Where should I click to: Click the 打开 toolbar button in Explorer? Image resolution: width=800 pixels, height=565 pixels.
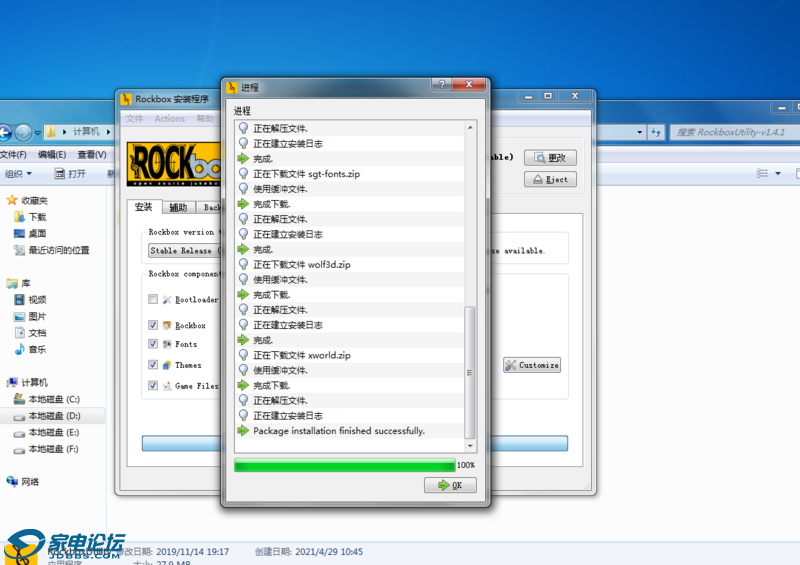[70, 174]
